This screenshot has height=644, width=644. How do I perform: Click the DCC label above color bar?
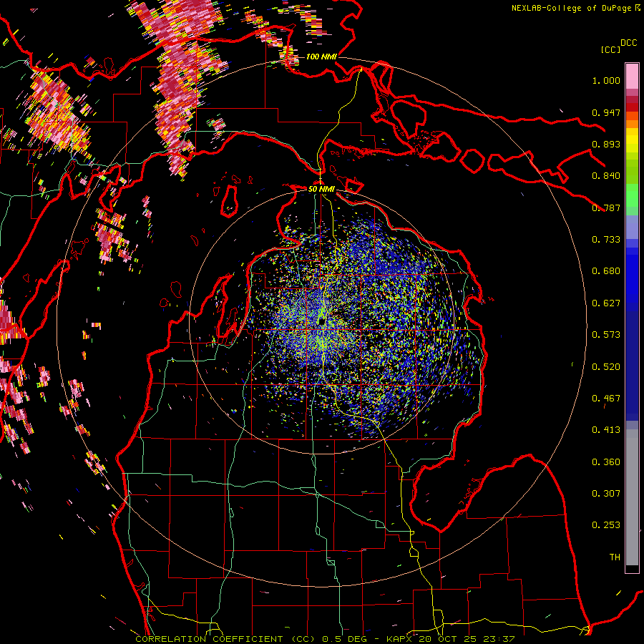click(628, 43)
